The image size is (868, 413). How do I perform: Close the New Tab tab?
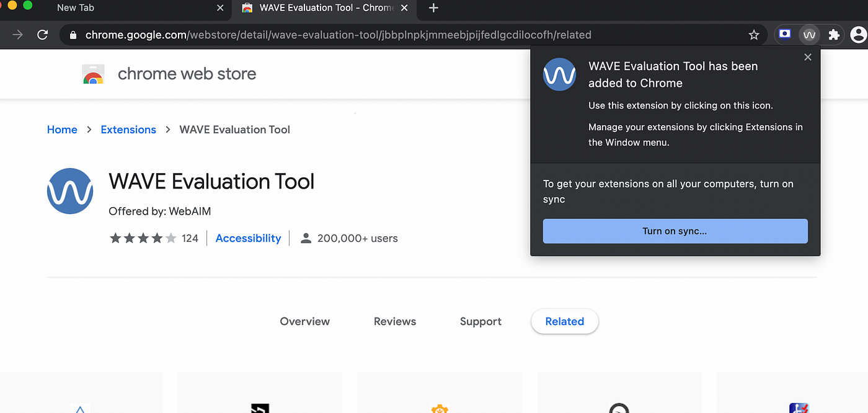click(x=220, y=8)
